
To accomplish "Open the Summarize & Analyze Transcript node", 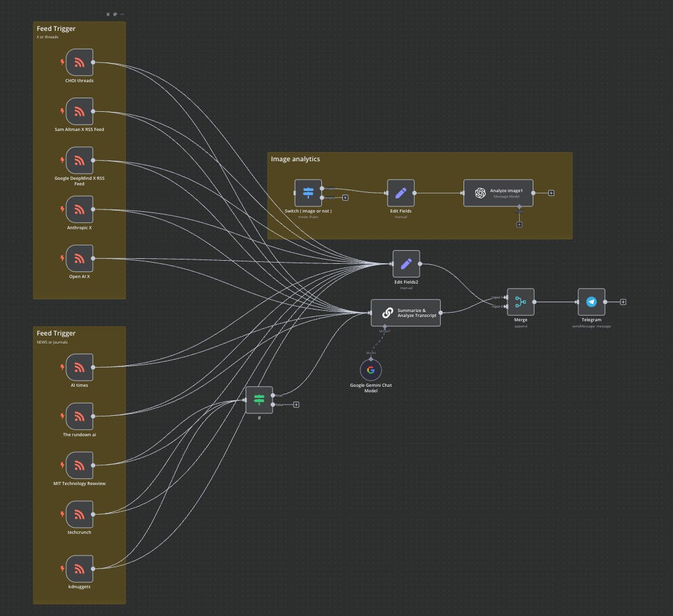I will [x=405, y=313].
